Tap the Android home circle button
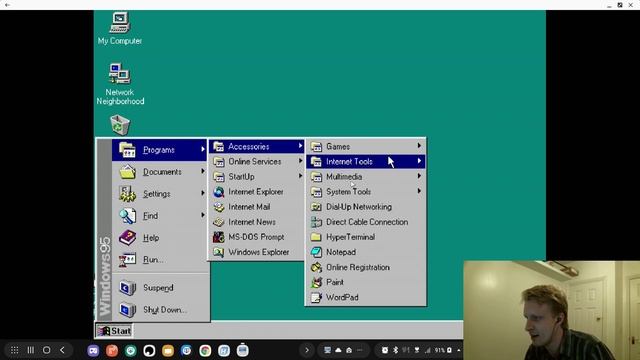This screenshot has width=640, height=360. [47, 350]
